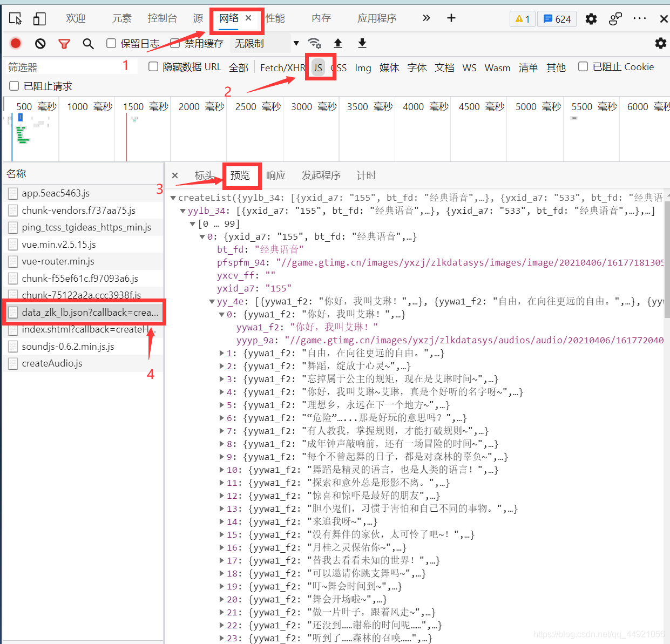
Task: Collapse the [0 … 99] range node
Action: (193, 224)
